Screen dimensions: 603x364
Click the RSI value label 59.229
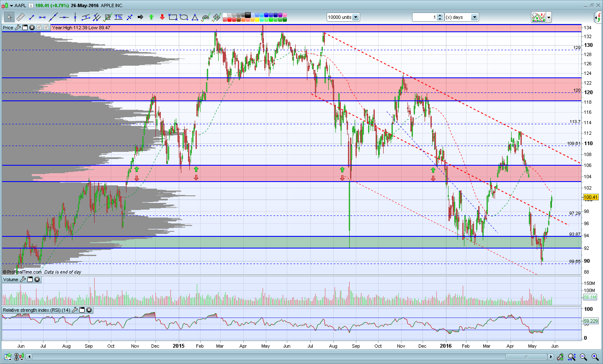tap(591, 321)
